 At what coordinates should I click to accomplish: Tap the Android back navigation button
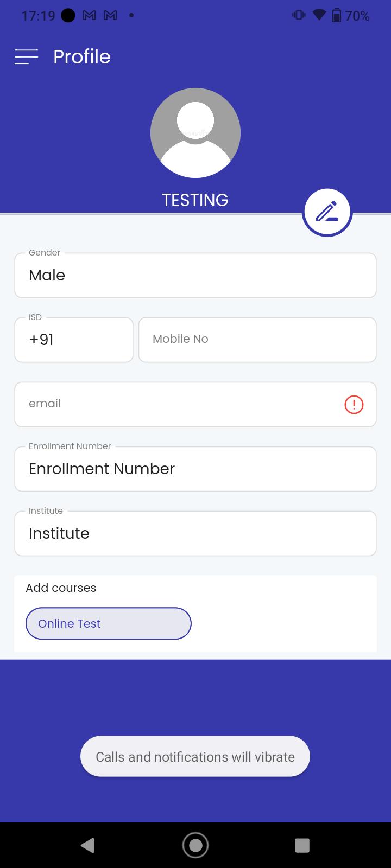pos(87,845)
